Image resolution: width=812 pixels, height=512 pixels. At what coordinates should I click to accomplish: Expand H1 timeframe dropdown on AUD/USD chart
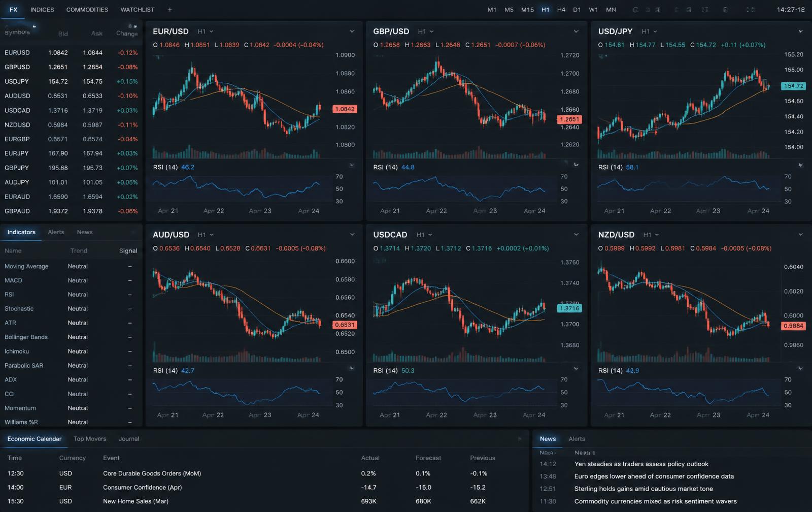(206, 235)
